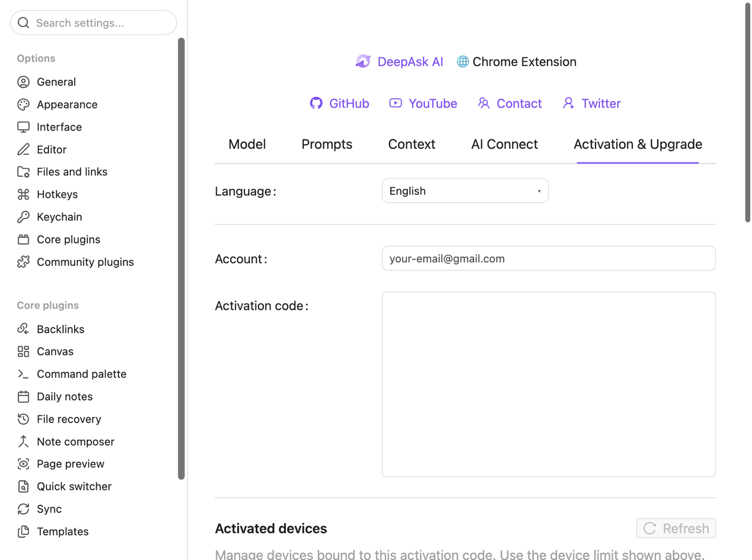Viewport: 752px width, 560px height.
Task: Click the Activated devices heading
Action: coord(271,529)
